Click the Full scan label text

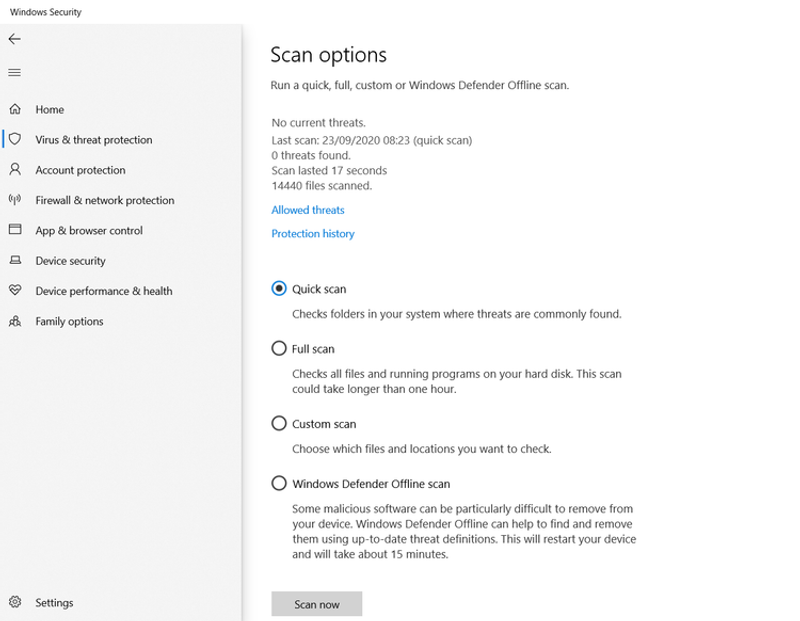click(x=313, y=349)
